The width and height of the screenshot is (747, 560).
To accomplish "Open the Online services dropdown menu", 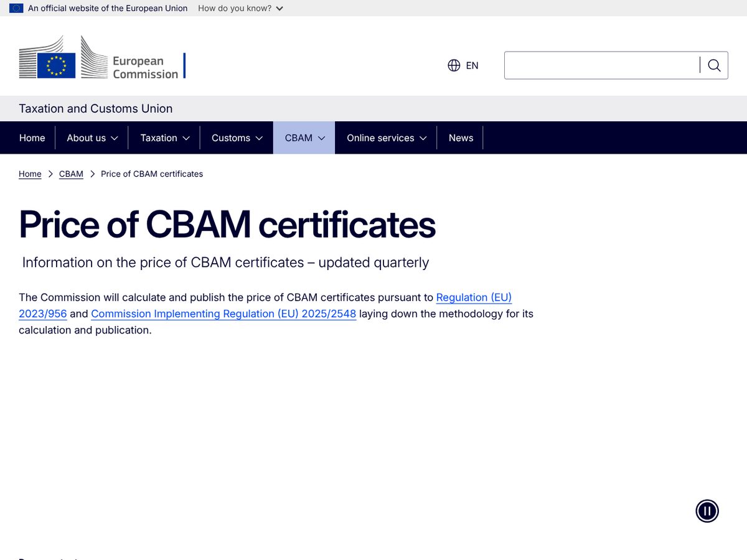I will (387, 138).
